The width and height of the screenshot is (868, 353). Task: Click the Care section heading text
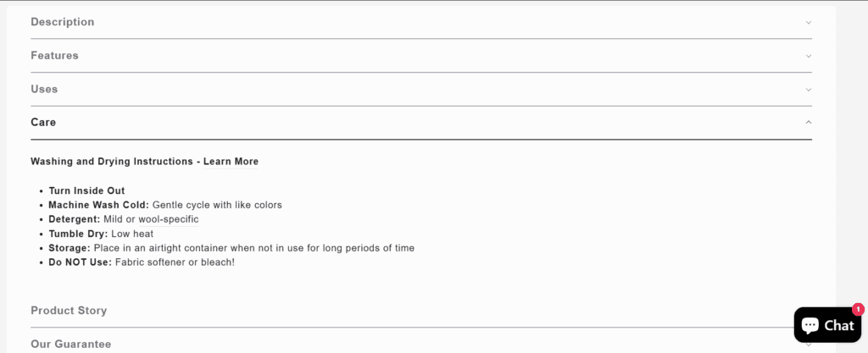(x=43, y=122)
